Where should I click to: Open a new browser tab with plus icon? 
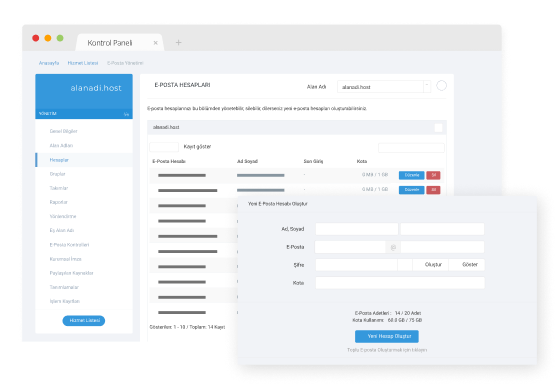pyautogui.click(x=178, y=43)
